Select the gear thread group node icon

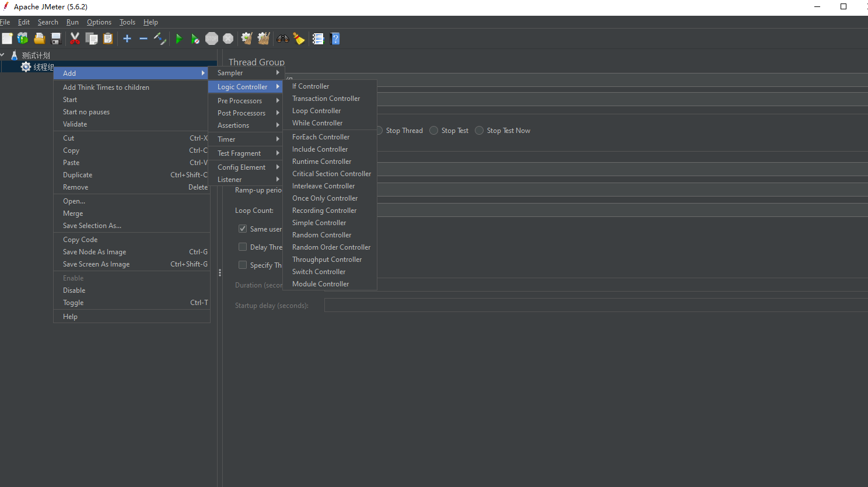(x=26, y=67)
